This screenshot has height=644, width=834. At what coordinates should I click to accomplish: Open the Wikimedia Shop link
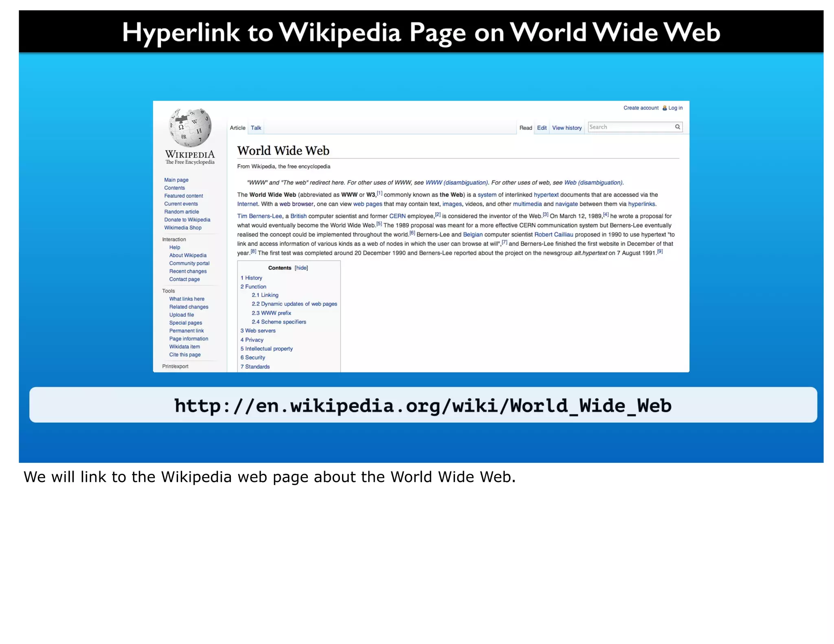coord(182,228)
